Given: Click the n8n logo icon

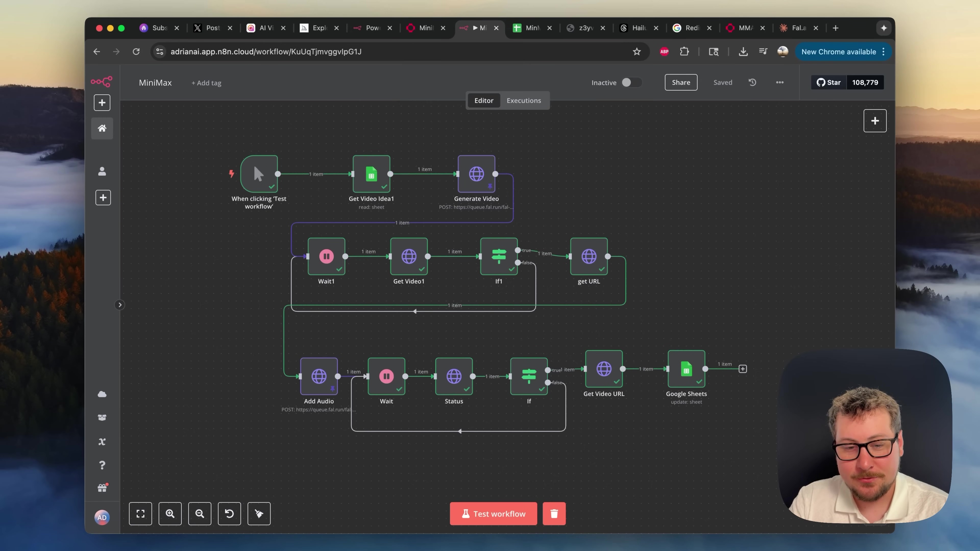Looking at the screenshot, I should [x=102, y=81].
